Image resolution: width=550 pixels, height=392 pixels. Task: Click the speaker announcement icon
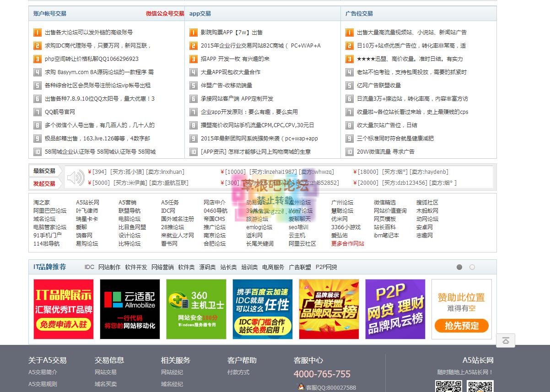(x=75, y=177)
